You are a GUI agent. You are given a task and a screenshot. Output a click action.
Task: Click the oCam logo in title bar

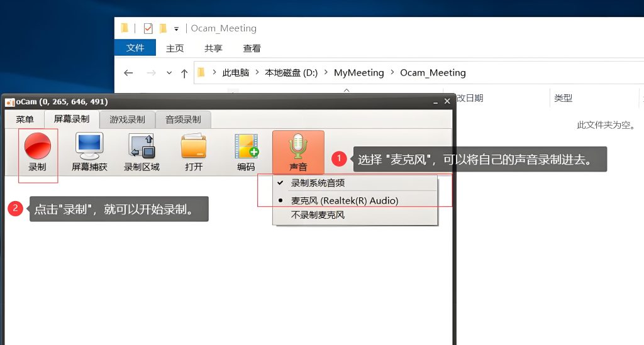[9, 102]
